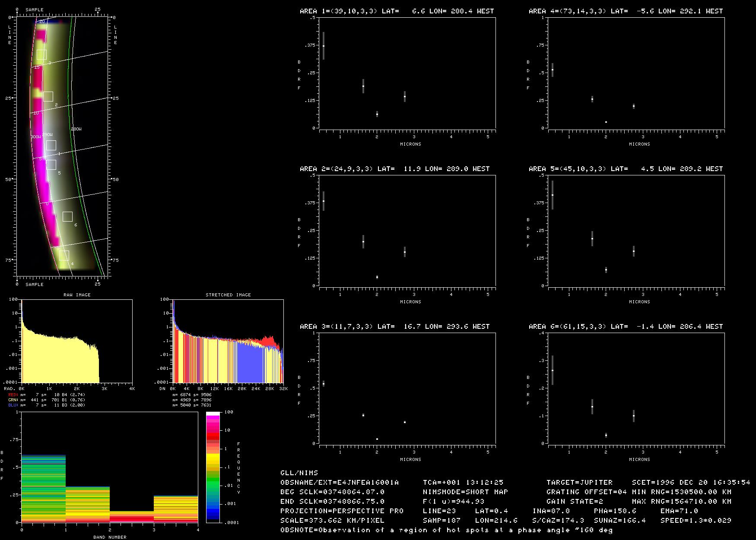Select the AREA 6 plot heading

click(x=626, y=327)
